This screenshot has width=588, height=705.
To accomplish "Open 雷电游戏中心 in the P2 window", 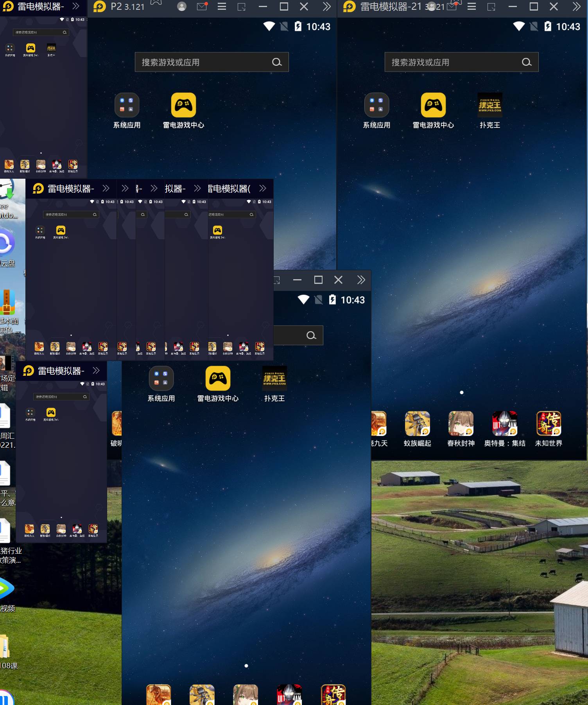I will (x=183, y=106).
